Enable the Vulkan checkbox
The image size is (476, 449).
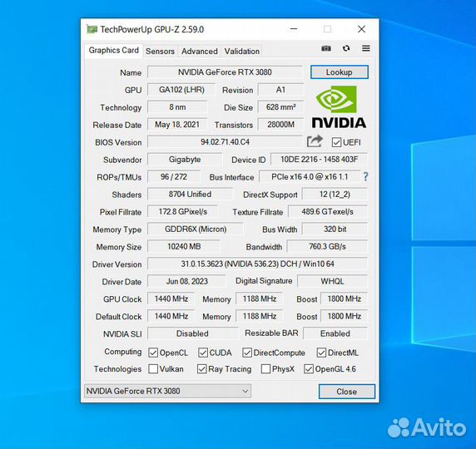point(153,369)
